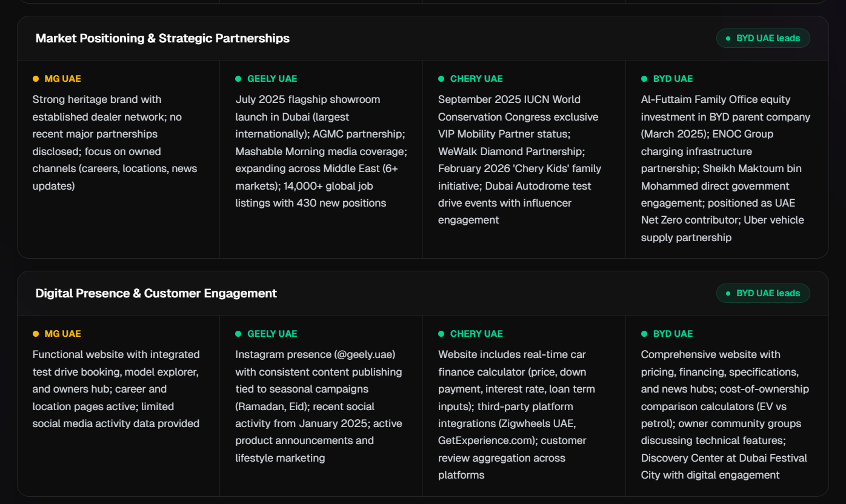Select CHERY UAE label in Market Positioning section
Screen dimensions: 846x504
click(476, 79)
